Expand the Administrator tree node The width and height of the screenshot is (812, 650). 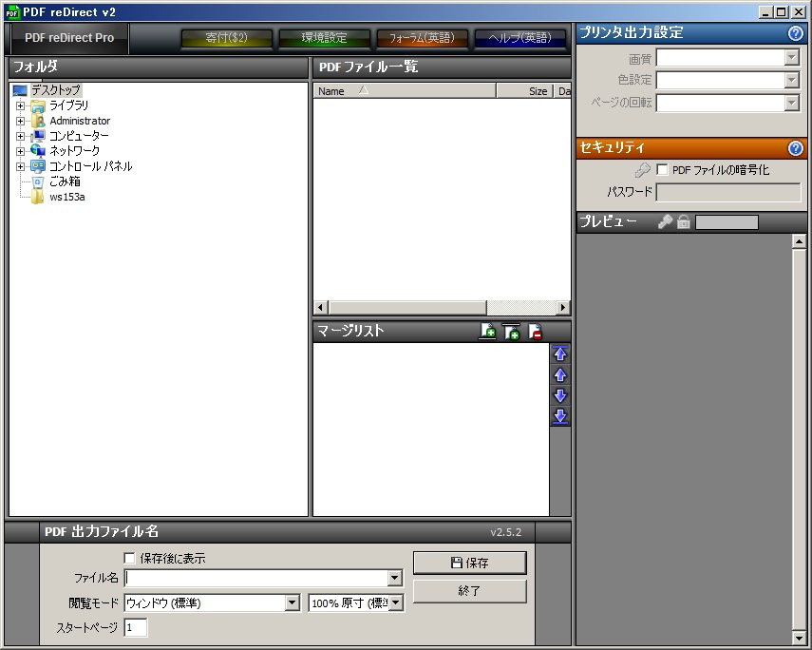pyautogui.click(x=20, y=121)
